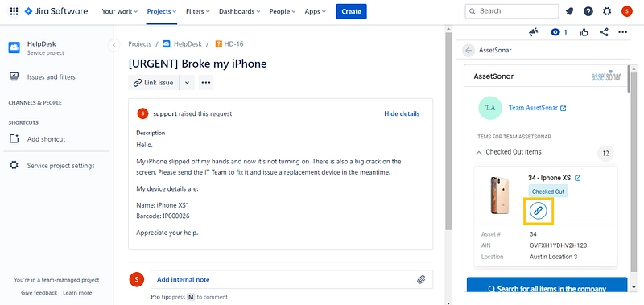The image size is (644, 305).
Task: Go back with AssetSonar panel arrow
Action: [x=469, y=51]
